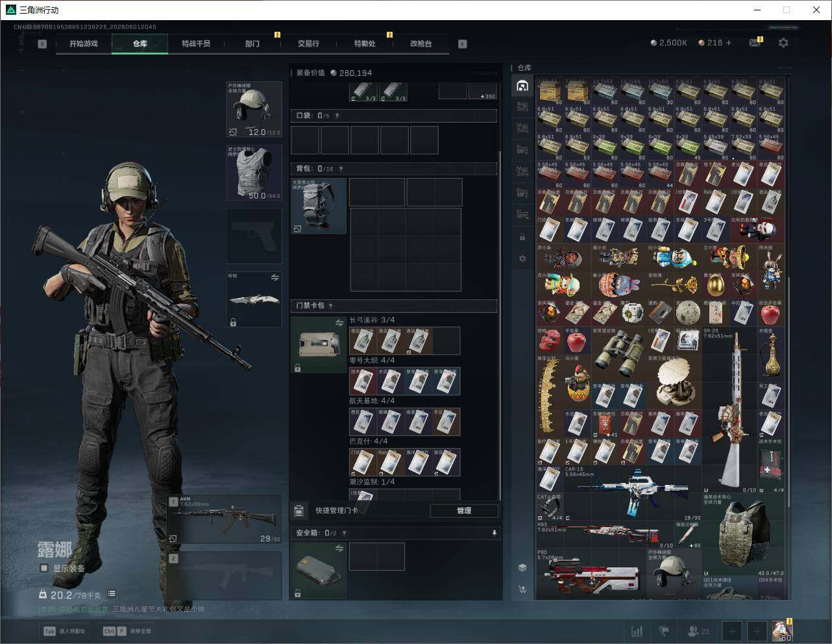Select the R93 sniper rifle in warehouse
The image size is (832, 644).
(x=606, y=535)
